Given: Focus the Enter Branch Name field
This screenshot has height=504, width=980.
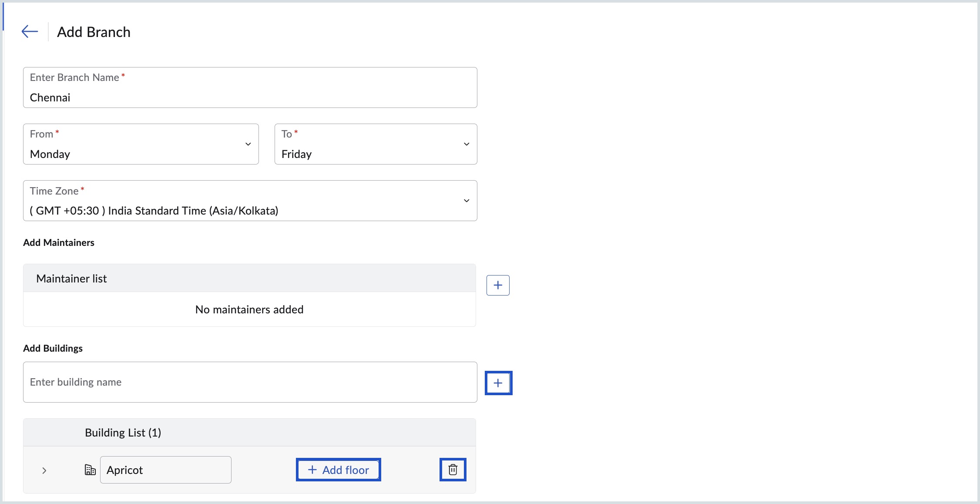Looking at the screenshot, I should pos(250,97).
